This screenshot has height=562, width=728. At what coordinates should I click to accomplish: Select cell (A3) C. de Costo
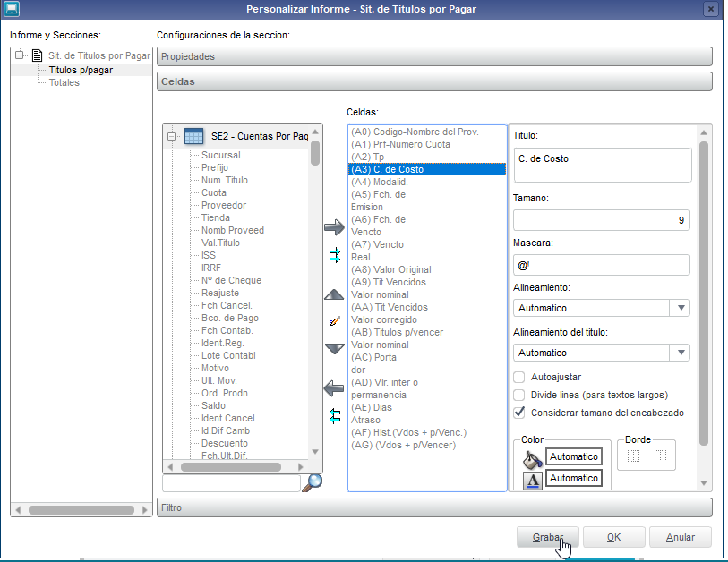tap(426, 169)
